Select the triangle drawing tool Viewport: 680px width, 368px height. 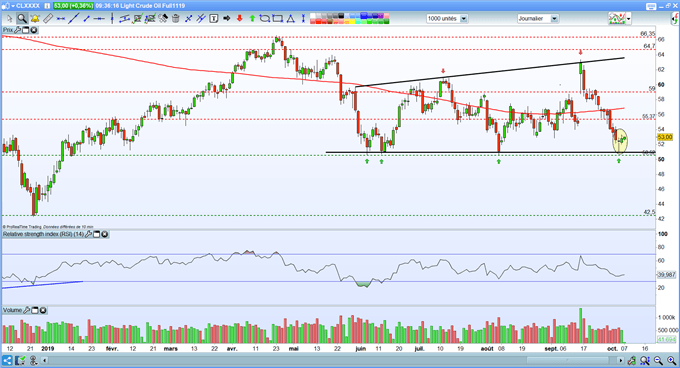[290, 19]
